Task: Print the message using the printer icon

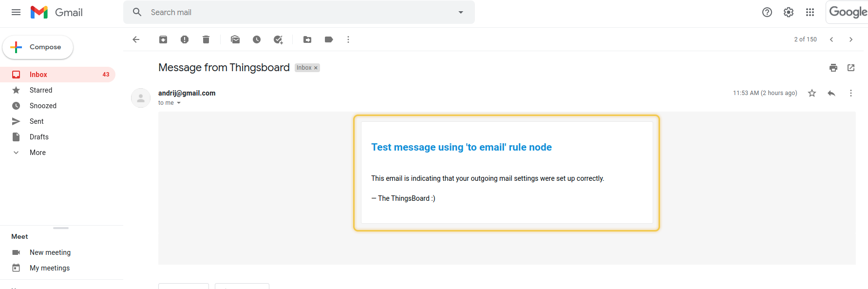Action: (833, 68)
